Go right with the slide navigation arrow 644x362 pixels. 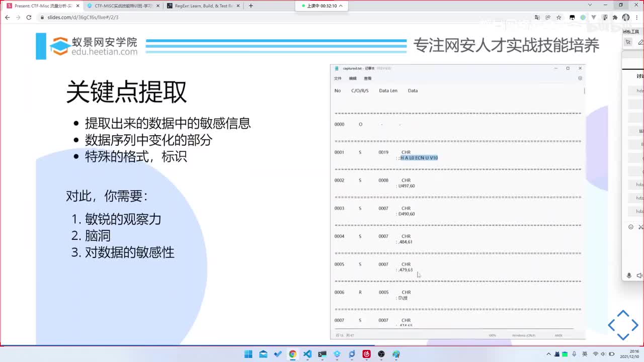click(x=634, y=325)
